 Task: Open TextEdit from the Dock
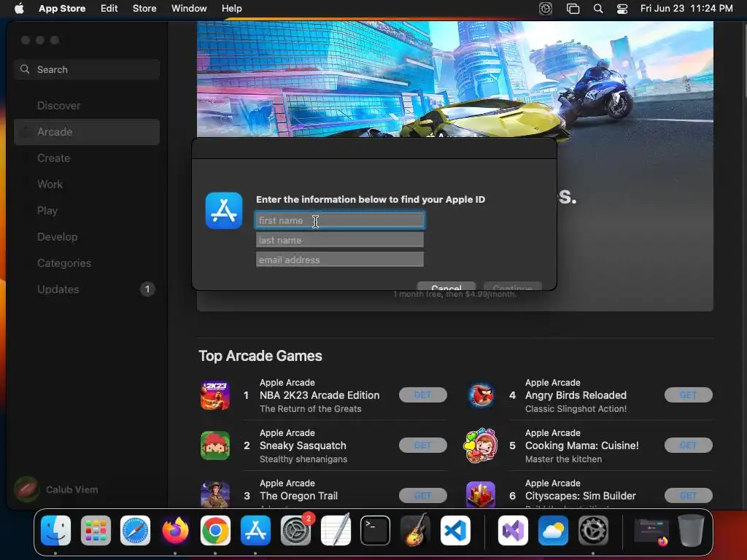click(x=336, y=530)
